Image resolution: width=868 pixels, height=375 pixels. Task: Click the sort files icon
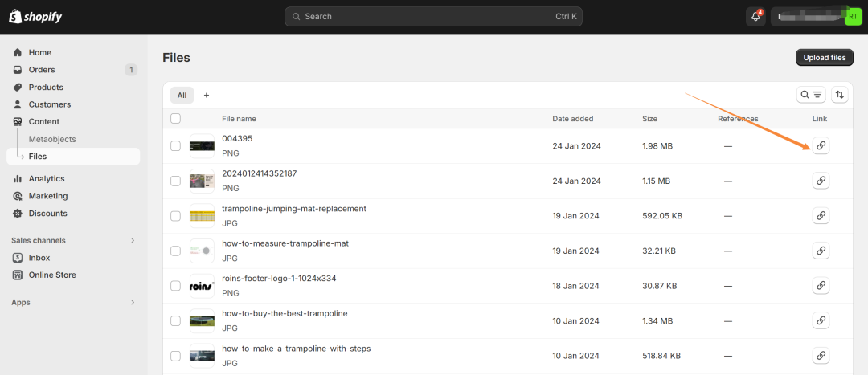840,95
